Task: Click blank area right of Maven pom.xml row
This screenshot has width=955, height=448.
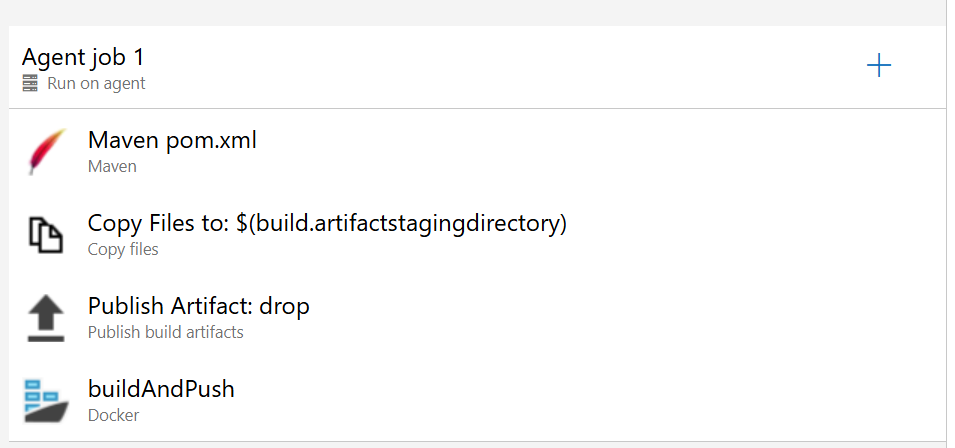Action: (600, 151)
